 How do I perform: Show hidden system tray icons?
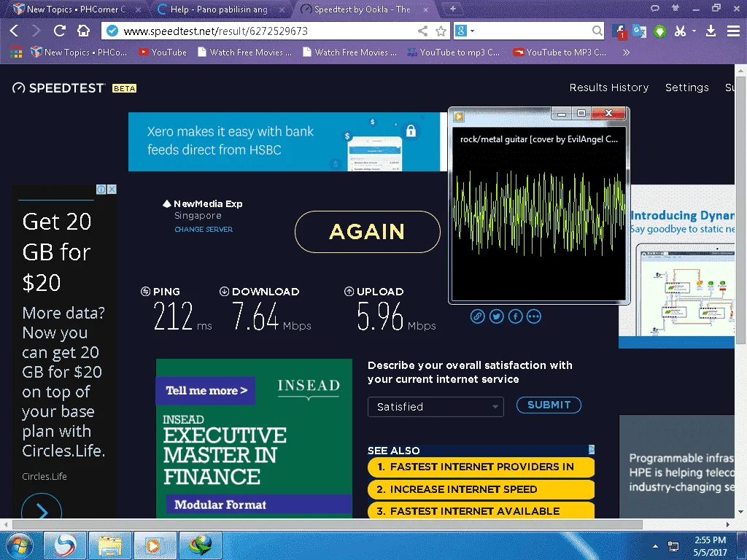pyautogui.click(x=656, y=546)
